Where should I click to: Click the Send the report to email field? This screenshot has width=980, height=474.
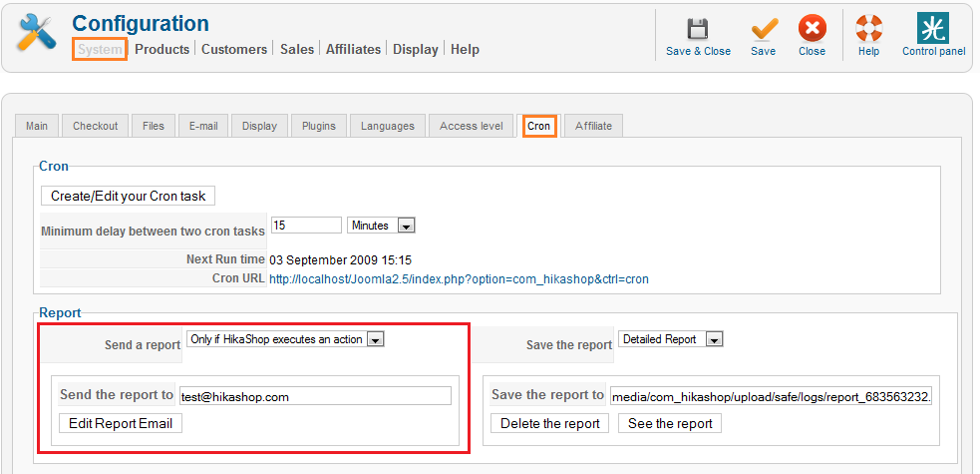(315, 396)
